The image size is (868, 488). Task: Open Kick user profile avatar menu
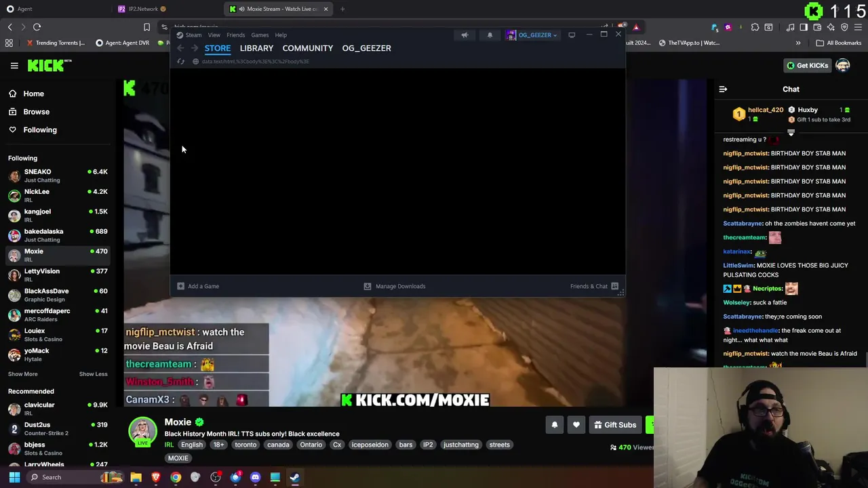(843, 66)
